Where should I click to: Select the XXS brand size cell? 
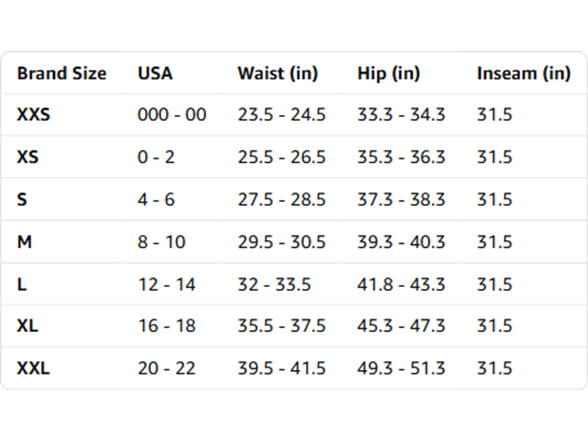[33, 114]
